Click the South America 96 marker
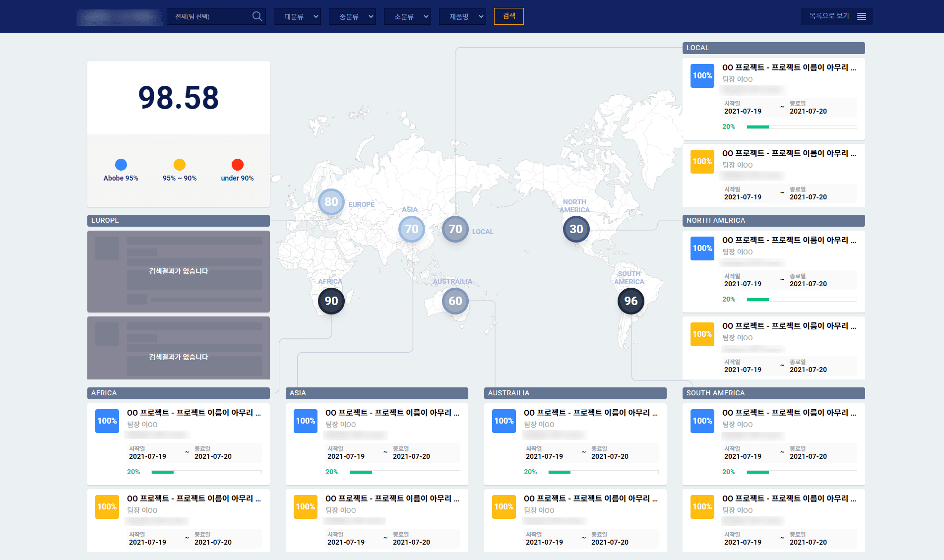This screenshot has width=944, height=560. click(630, 301)
